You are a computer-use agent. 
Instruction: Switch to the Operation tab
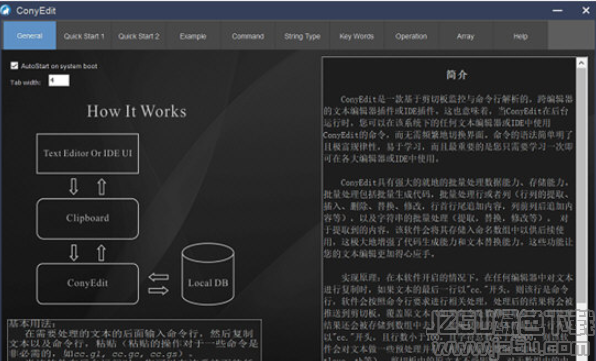[x=411, y=36]
